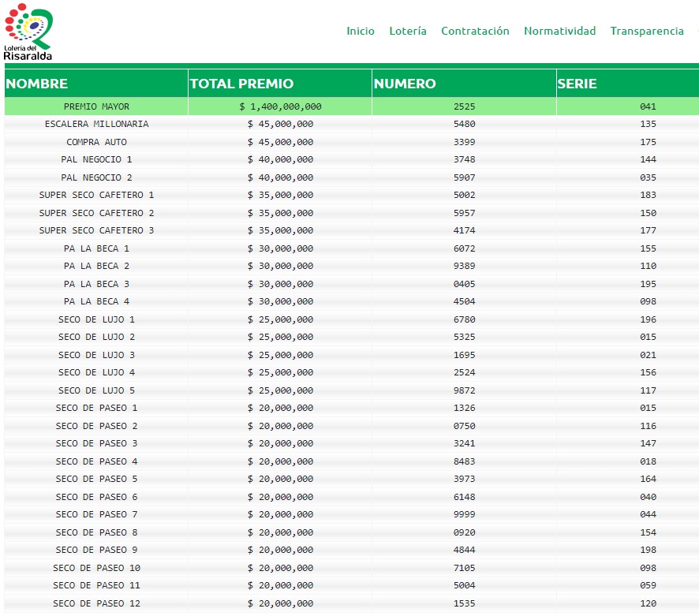699x616 pixels.
Task: Click serie 147
Action: [x=648, y=443]
